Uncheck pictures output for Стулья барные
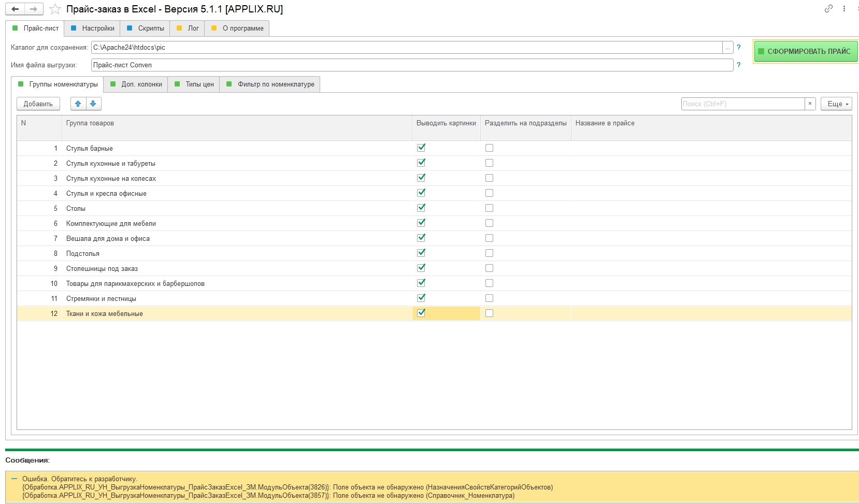Viewport: 859px width, 504px height. [421, 148]
